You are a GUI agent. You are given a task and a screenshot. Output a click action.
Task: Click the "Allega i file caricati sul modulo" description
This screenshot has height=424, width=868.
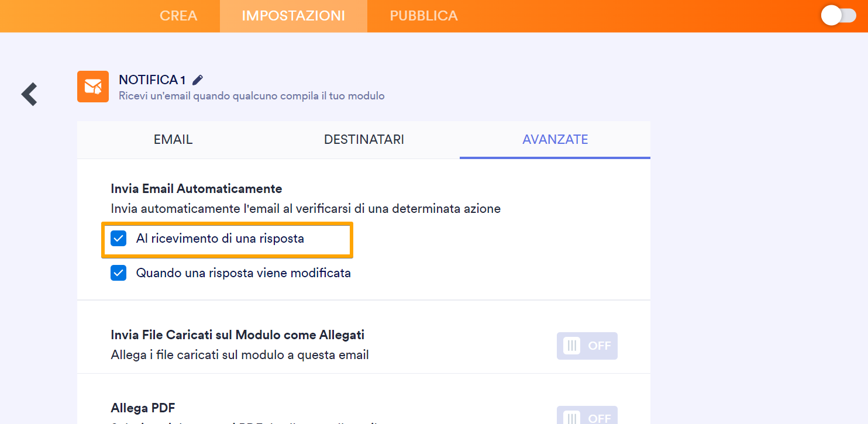(240, 355)
